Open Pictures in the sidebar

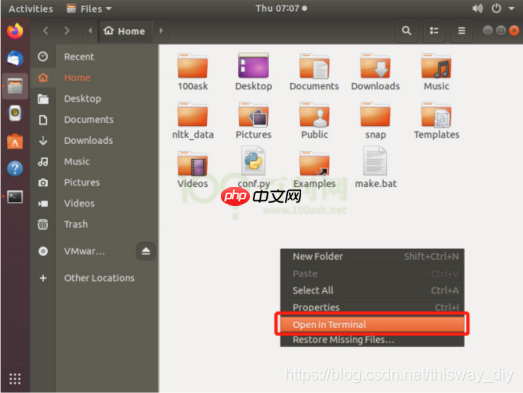tap(94, 182)
